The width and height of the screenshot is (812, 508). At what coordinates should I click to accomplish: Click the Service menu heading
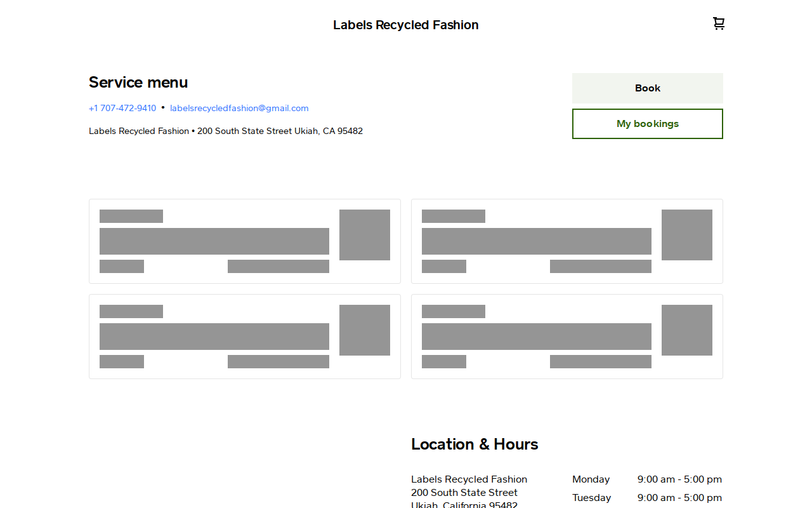coord(138,83)
